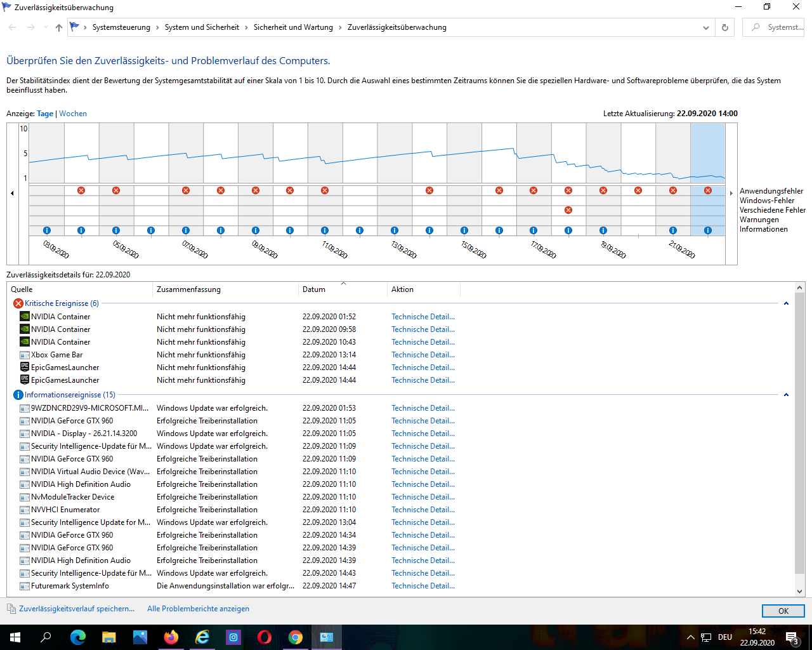Open the recent locations dropdown arrow
The width and height of the screenshot is (812, 650).
[x=46, y=27]
